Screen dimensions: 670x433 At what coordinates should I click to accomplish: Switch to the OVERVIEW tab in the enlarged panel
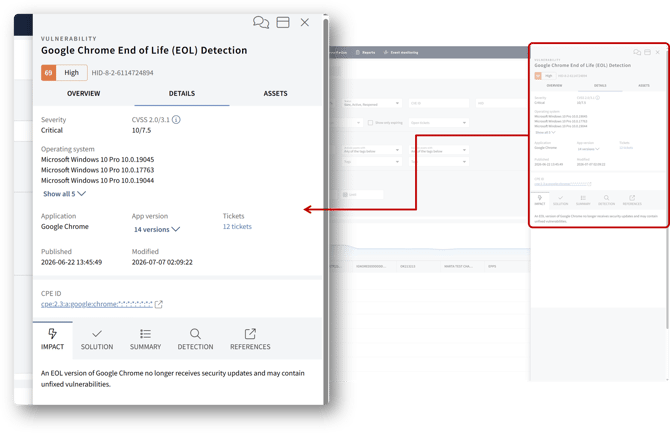pos(83,94)
